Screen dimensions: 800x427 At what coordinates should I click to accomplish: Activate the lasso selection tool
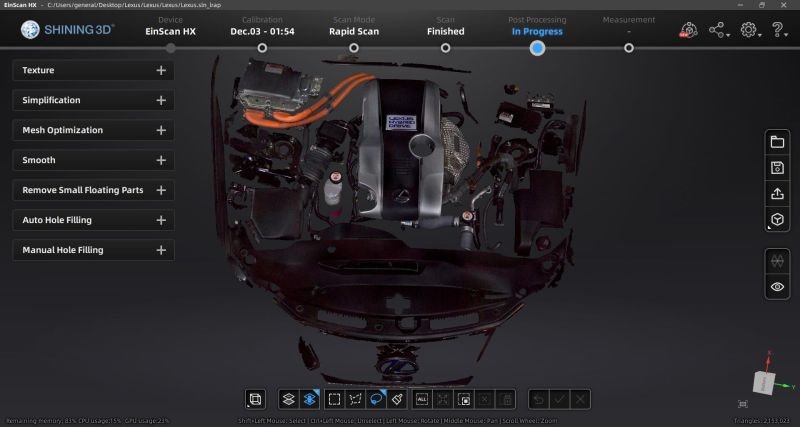pos(377,399)
